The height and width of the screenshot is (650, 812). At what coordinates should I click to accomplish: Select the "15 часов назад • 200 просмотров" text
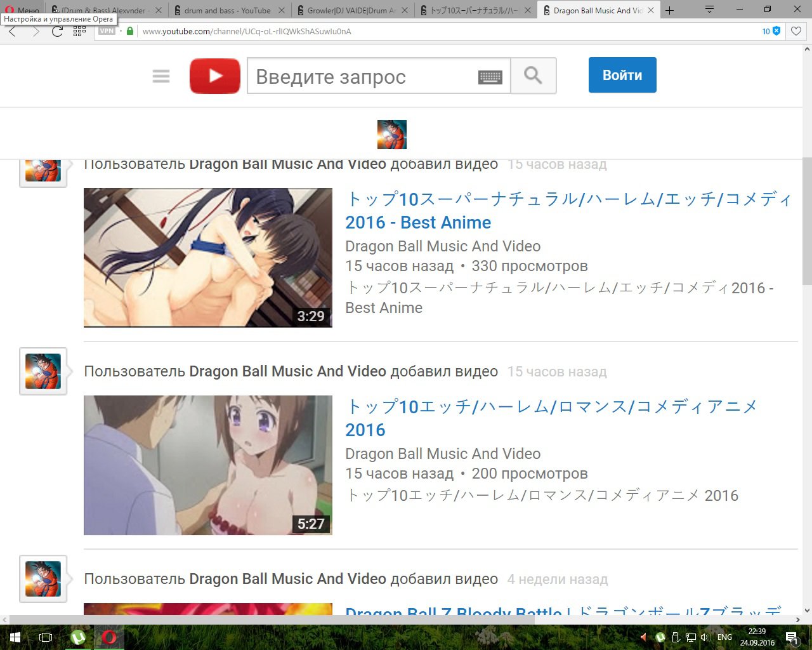(466, 474)
